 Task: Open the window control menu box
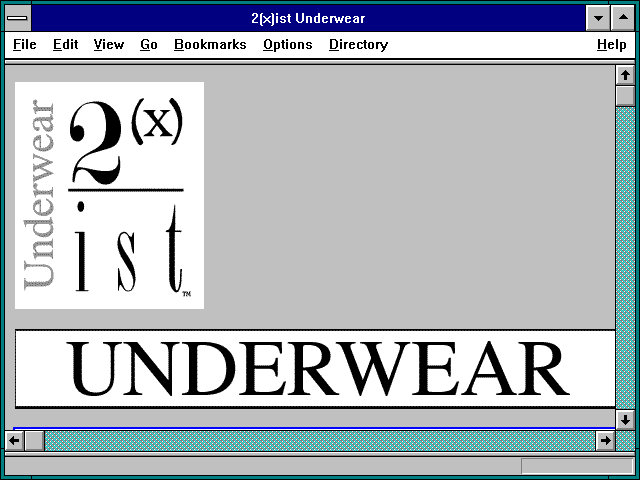[18, 18]
